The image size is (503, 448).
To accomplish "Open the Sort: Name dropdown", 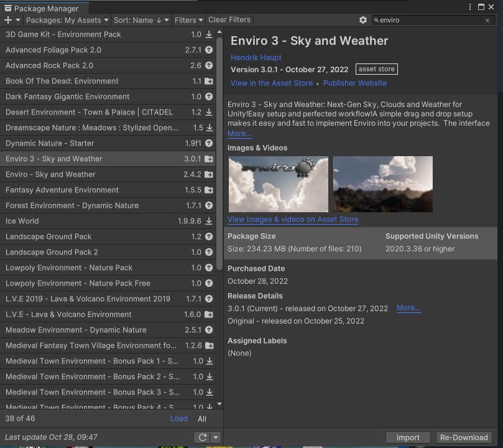I will [141, 20].
